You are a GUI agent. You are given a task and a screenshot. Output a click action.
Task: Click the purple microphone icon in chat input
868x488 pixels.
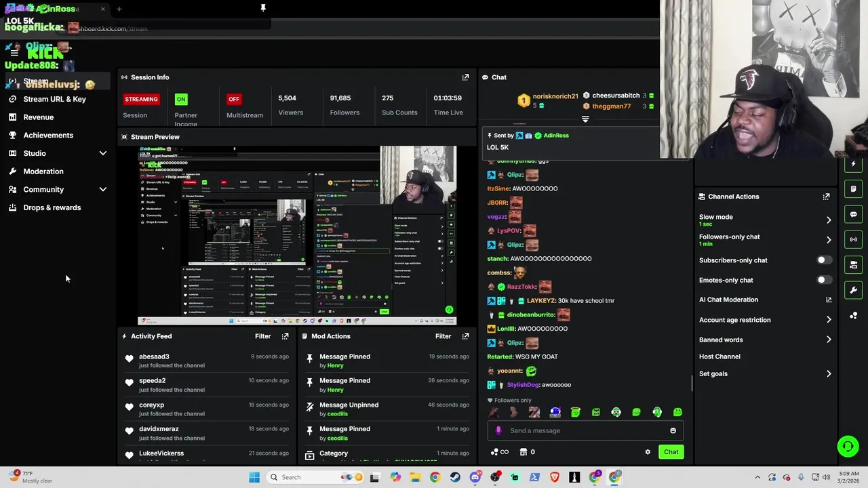498,430
